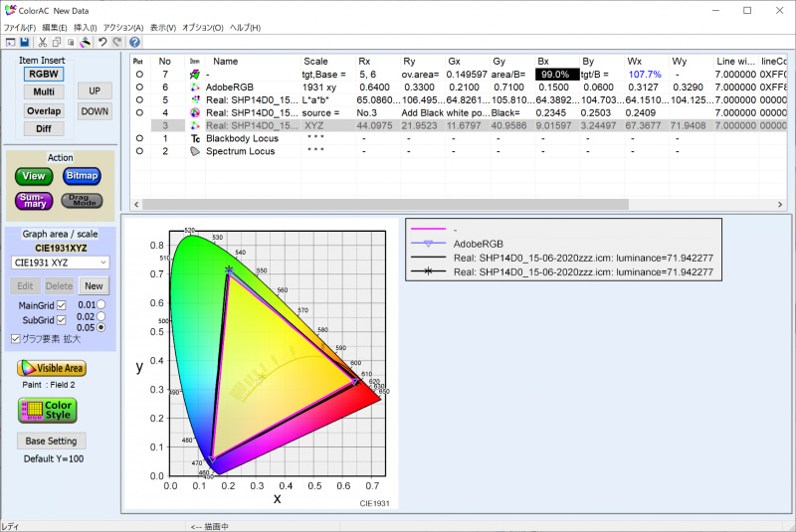Viewport: 796px width, 532px height.
Task: Click the Base Setting button
Action: coord(52,441)
